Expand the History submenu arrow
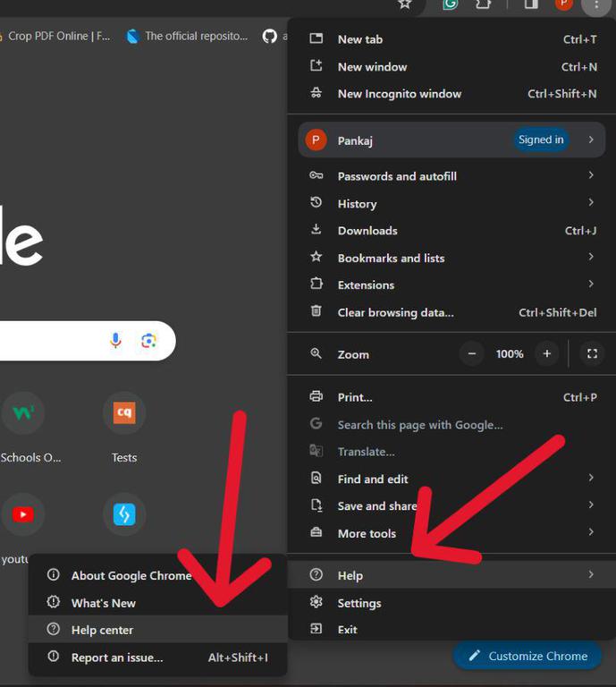This screenshot has width=616, height=687. point(591,202)
